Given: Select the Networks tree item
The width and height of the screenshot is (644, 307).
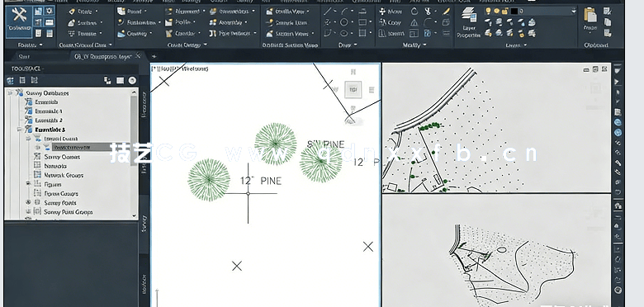Looking at the screenshot, I should pos(55,166).
